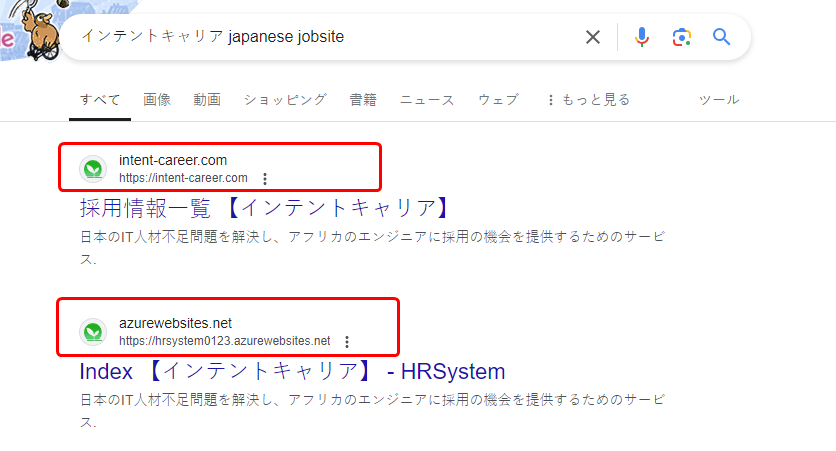Open the ショッピング tab
Image resolution: width=836 pixels, height=451 pixels.
(285, 100)
